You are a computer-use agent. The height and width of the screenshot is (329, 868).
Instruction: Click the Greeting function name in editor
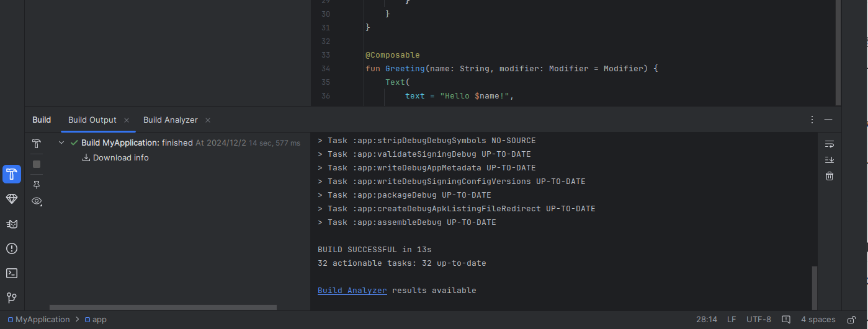coord(405,69)
